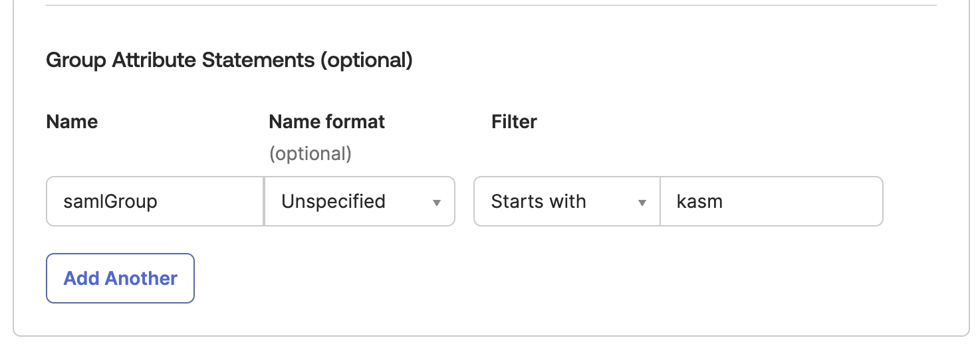Viewport: 980px width, 344px height.
Task: Click the Unspecified text in the combo box
Action: 333,201
